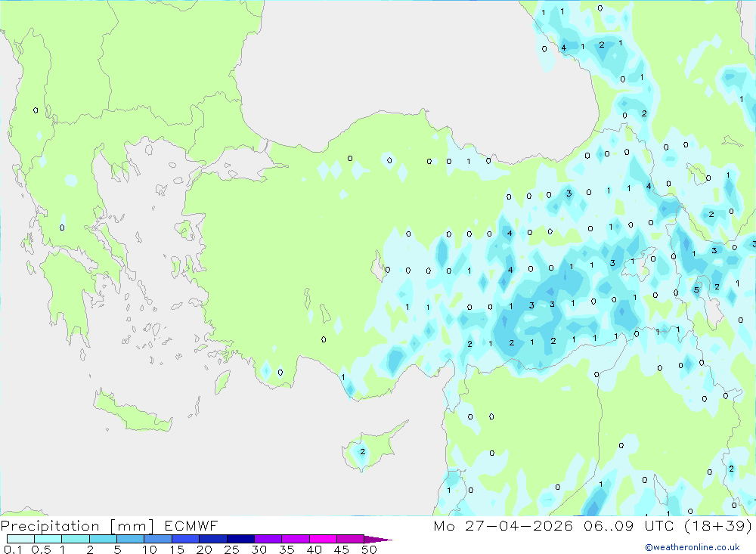Click the "10" legend scale value
The image size is (756, 554).
click(150, 549)
